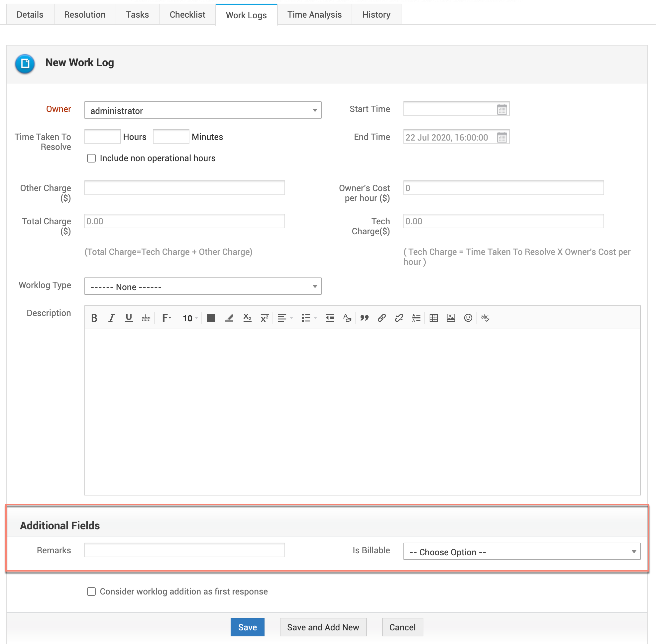Click the insert link icon
This screenshot has width=656, height=644.
pos(382,318)
